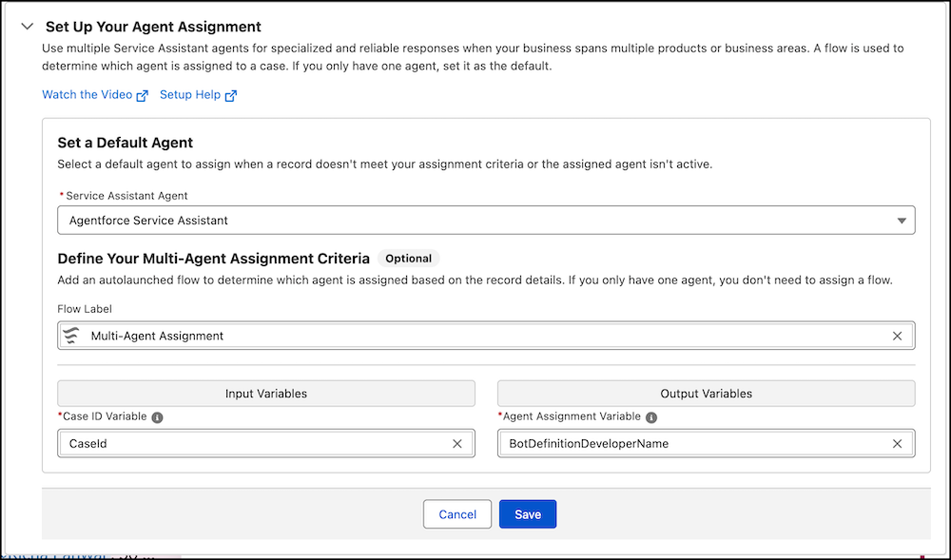Click the Set a Default Agent heading
This screenshot has width=951, height=560.
(125, 143)
